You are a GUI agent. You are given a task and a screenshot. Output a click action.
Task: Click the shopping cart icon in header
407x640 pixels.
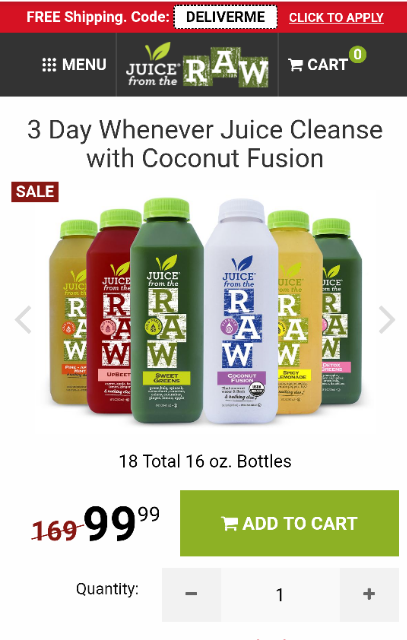coord(295,65)
